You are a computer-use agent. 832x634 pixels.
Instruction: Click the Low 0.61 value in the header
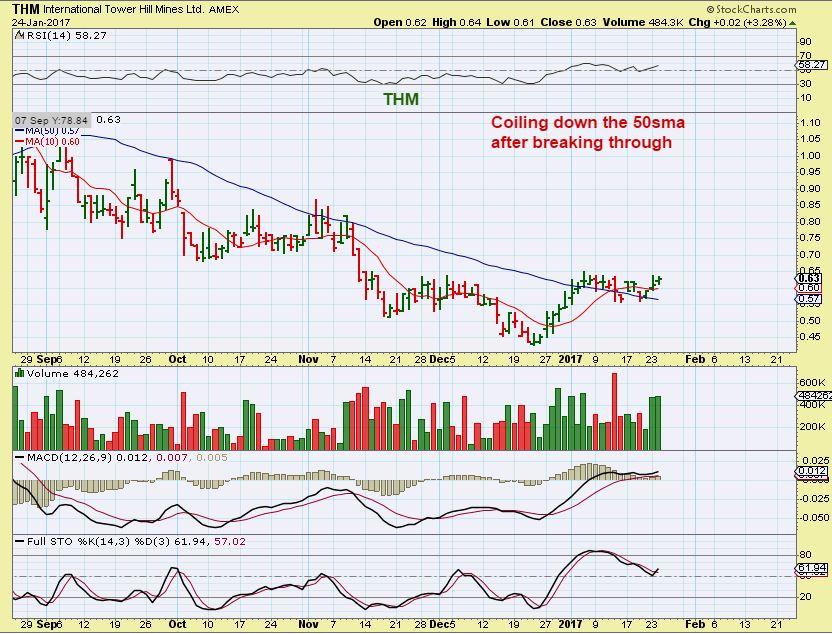(510, 22)
